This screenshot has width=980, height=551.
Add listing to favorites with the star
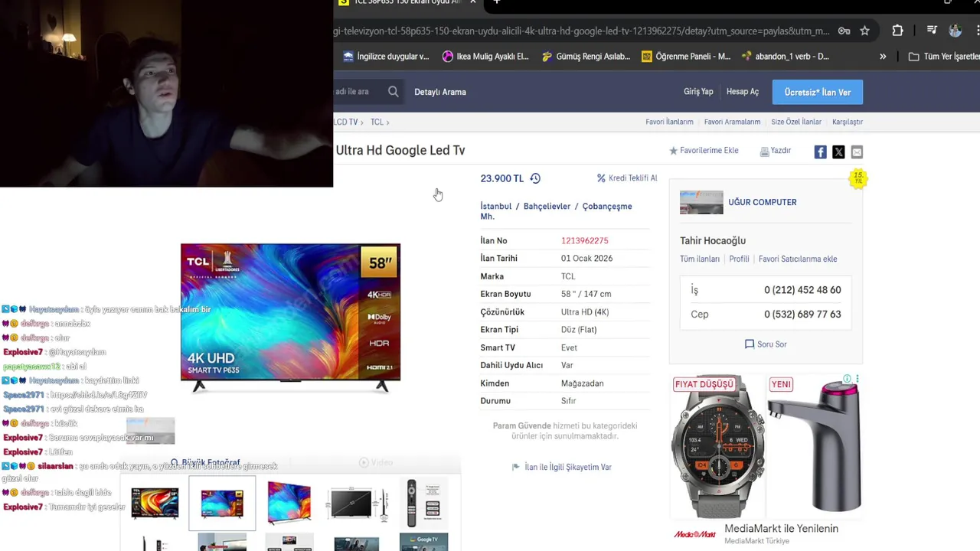(x=704, y=151)
